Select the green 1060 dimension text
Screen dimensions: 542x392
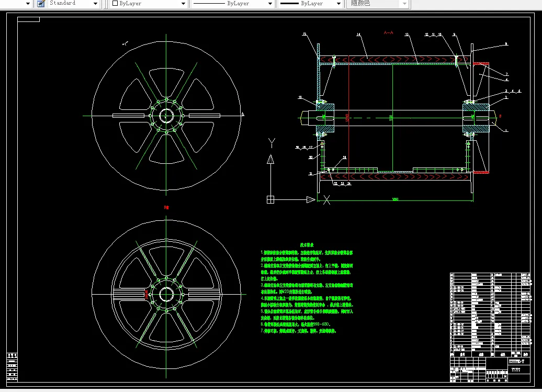coord(395,199)
